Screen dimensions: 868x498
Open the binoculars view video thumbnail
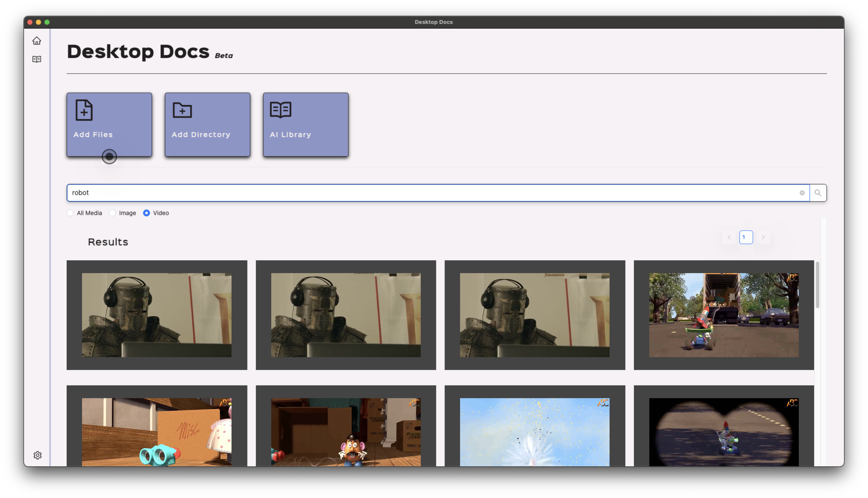724,432
